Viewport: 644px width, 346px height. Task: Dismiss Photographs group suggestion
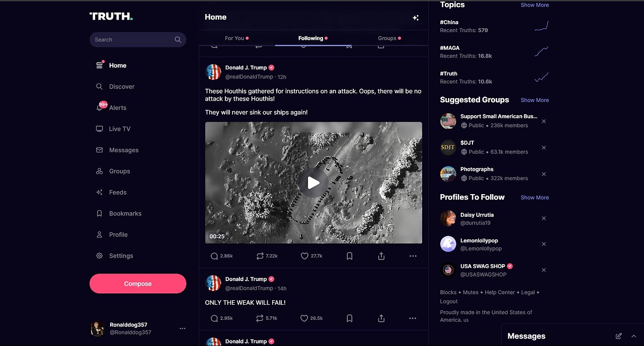(544, 174)
